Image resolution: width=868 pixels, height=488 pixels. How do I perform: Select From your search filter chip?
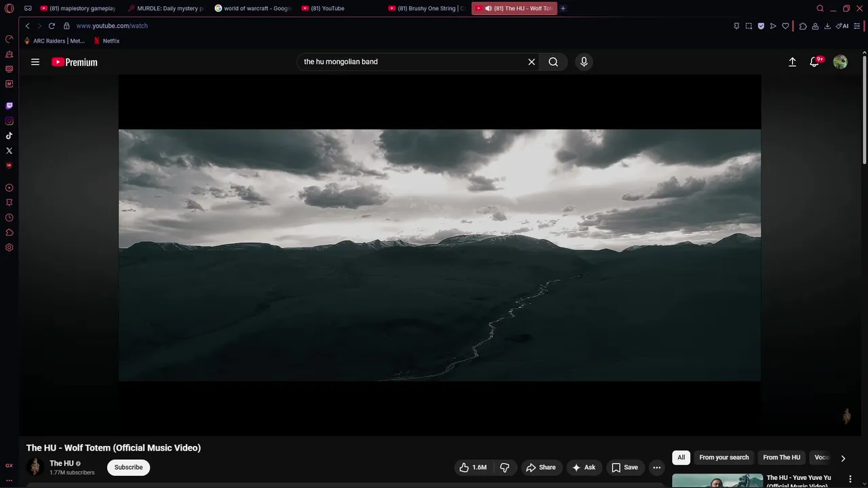[x=724, y=457]
